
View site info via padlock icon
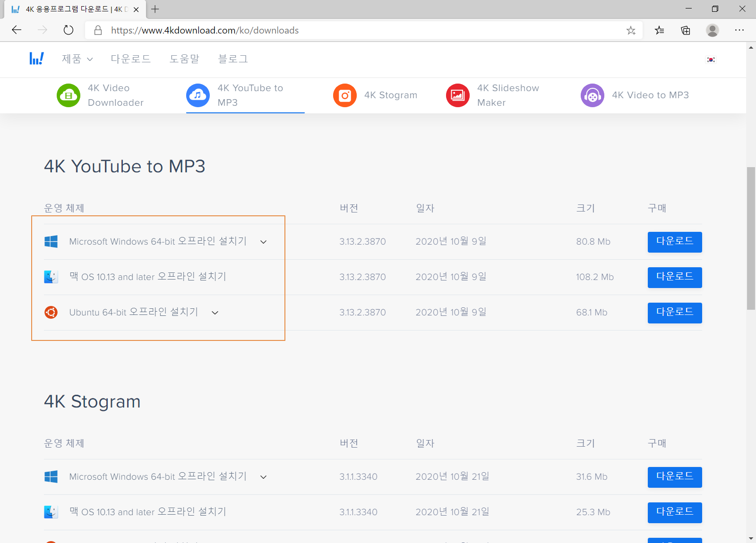(x=98, y=30)
